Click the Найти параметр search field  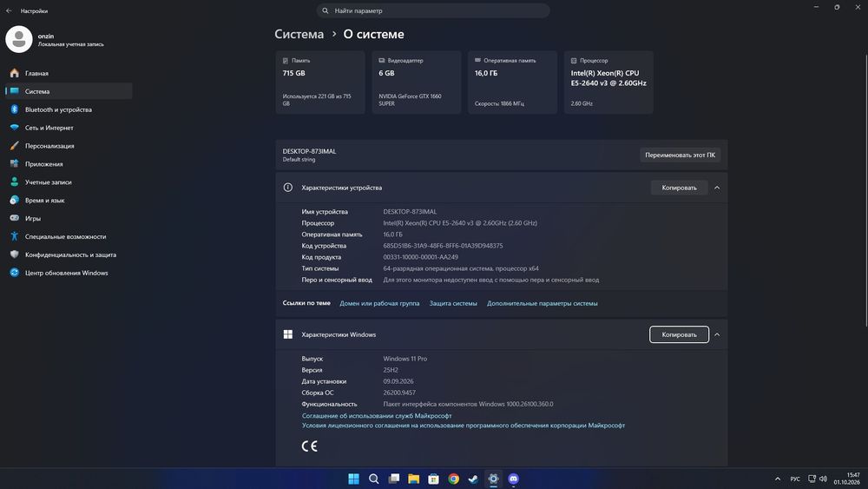coord(433,10)
